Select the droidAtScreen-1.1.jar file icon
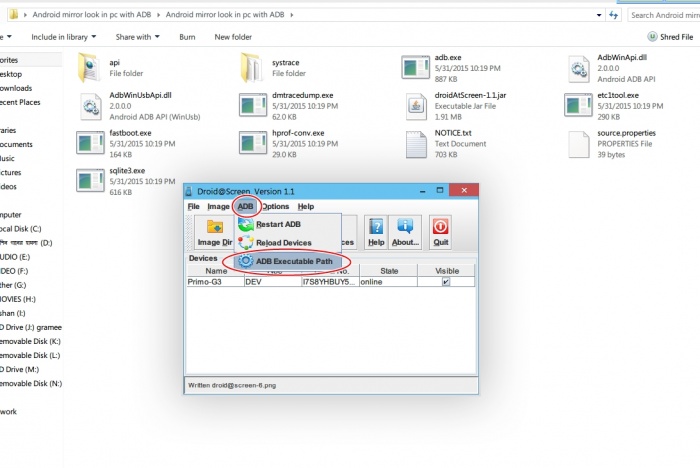The width and height of the screenshot is (700, 468). pyautogui.click(x=416, y=107)
